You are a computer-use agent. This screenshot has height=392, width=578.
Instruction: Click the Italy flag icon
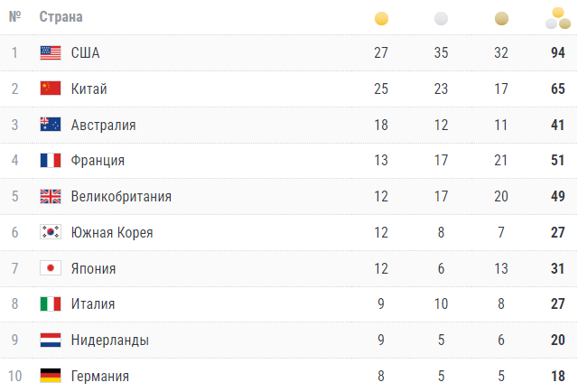[51, 304]
